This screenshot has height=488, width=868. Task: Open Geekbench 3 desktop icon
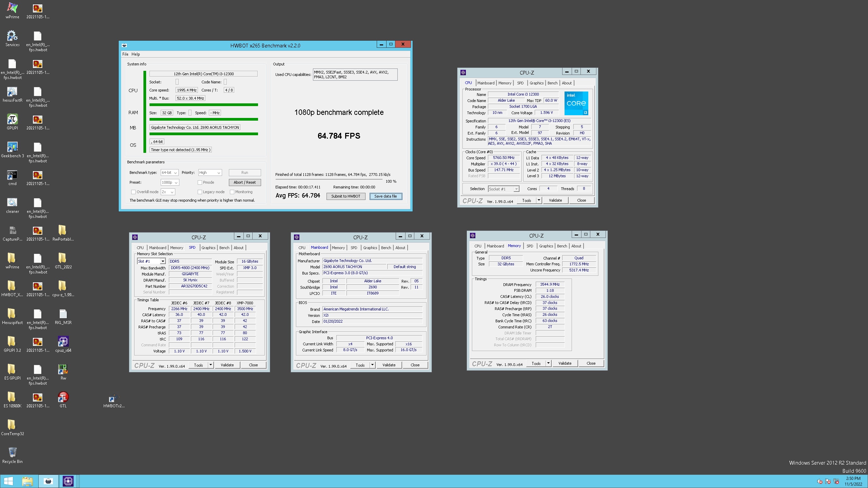click(12, 150)
